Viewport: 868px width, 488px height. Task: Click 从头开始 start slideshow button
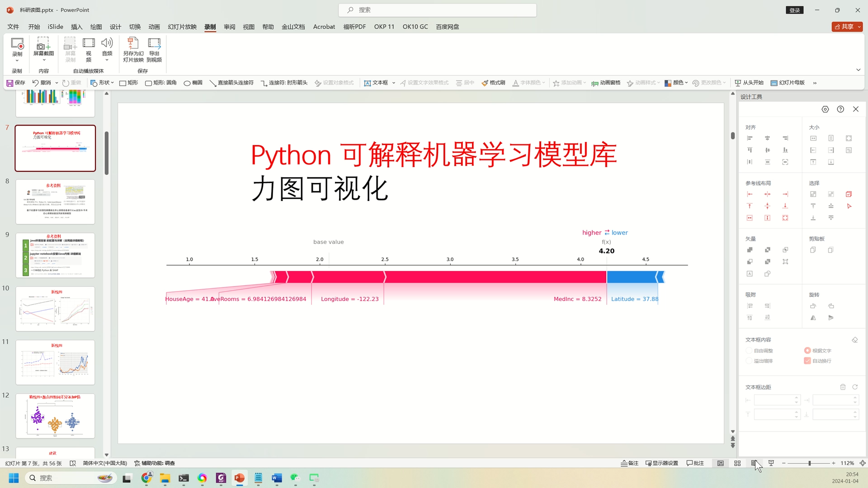click(x=749, y=83)
